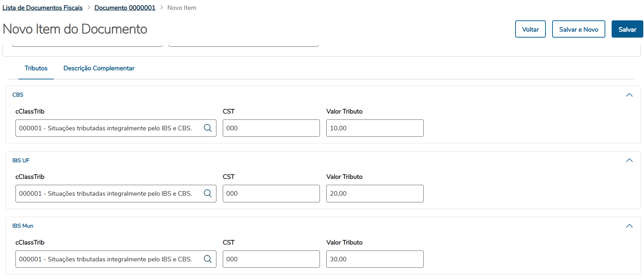Viewport: 644px width, 280px height.
Task: Open the Descrição Complementar tab
Action: pyautogui.click(x=99, y=68)
